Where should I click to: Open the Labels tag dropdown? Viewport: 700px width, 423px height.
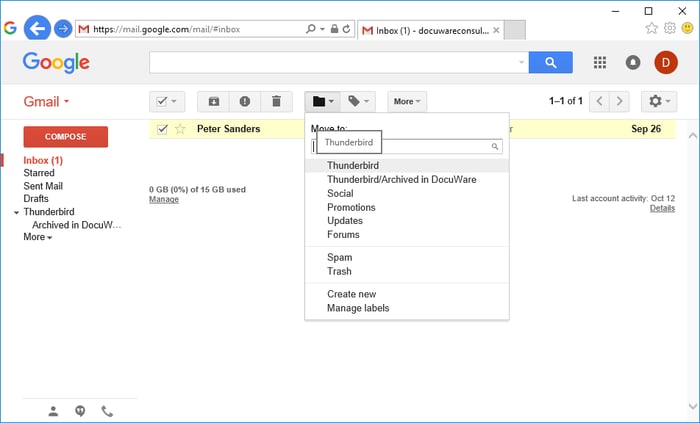tap(357, 101)
